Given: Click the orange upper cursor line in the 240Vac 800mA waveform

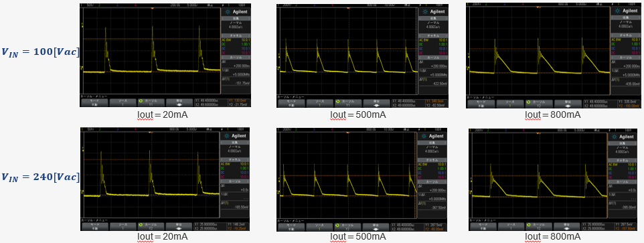Looking at the screenshot, I should click(x=540, y=175).
